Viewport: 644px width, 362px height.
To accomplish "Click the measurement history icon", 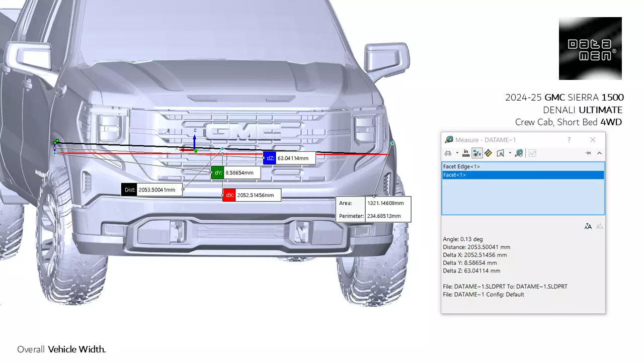I will click(519, 153).
